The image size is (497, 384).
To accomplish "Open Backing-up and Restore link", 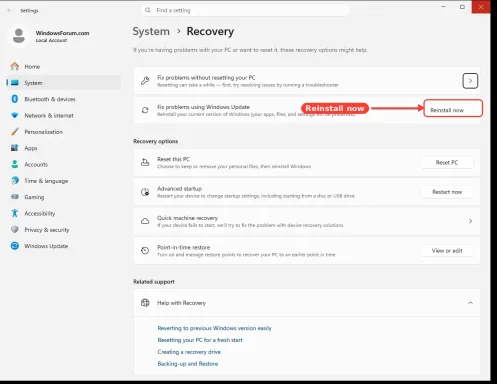I will [x=188, y=364].
